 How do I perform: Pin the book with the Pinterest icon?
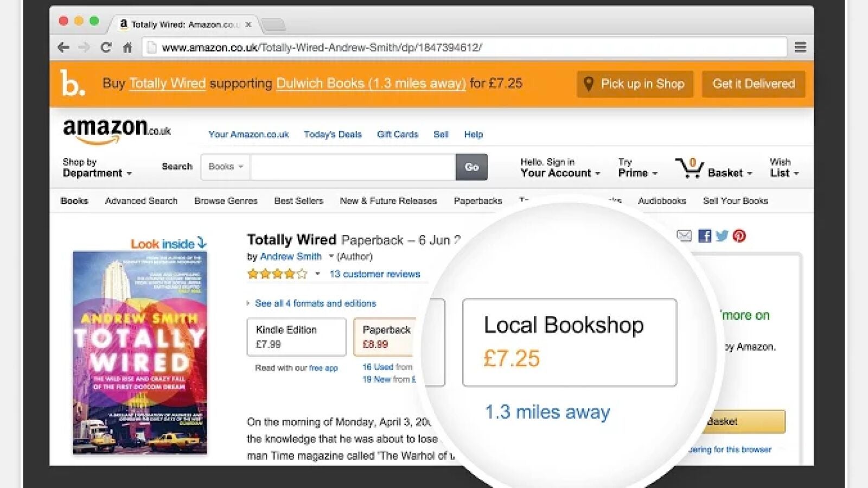coord(739,236)
